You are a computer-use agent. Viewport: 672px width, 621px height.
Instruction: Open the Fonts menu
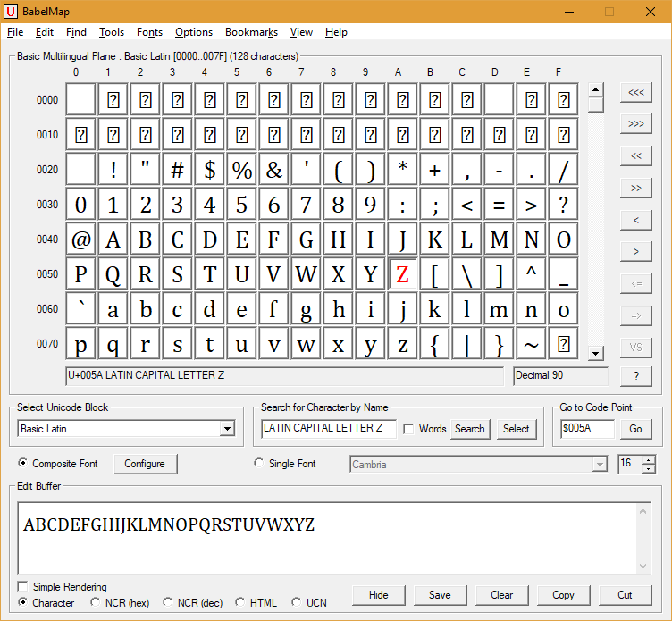[x=149, y=32]
